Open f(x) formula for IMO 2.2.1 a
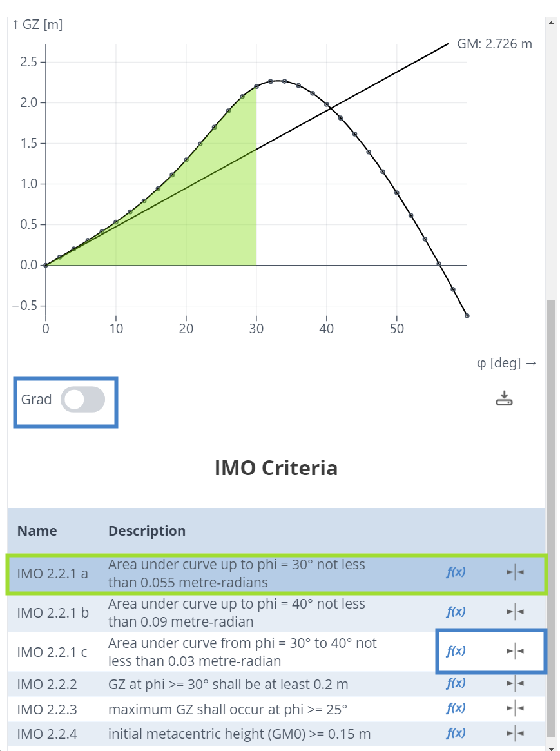 456,572
